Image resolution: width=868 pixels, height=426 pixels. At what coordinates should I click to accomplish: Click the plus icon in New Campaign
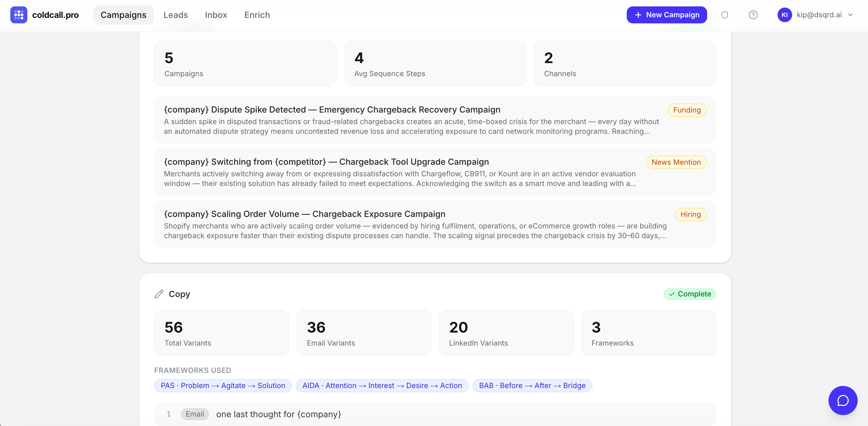(638, 15)
